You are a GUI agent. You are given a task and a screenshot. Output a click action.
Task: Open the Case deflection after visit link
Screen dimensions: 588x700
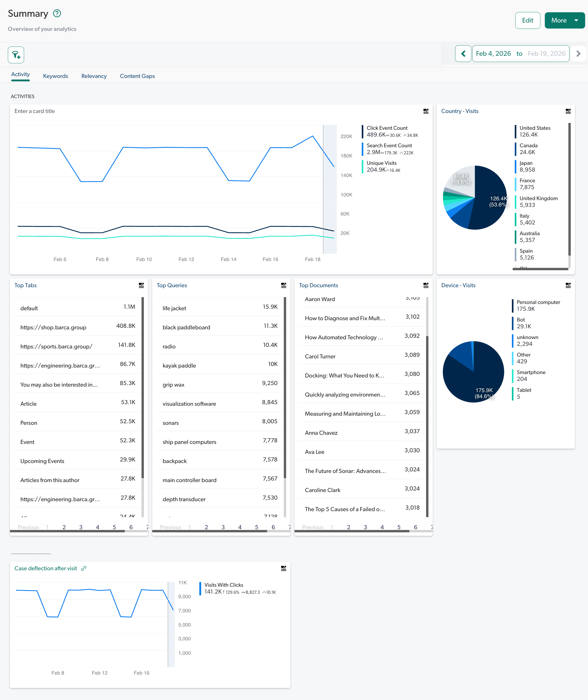click(84, 568)
